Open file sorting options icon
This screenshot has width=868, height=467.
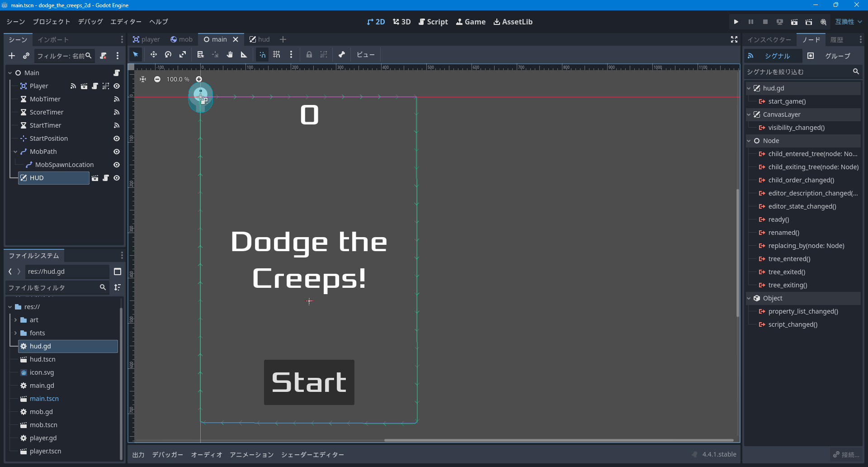pyautogui.click(x=118, y=287)
